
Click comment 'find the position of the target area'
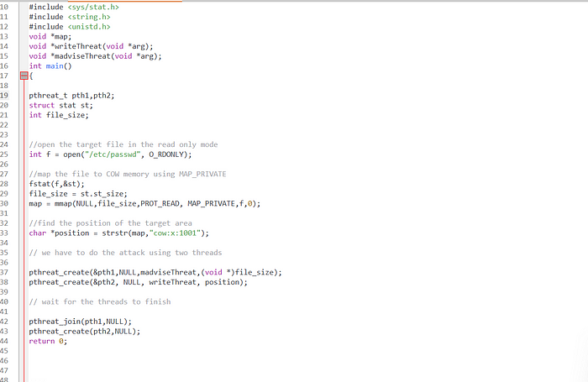(110, 223)
